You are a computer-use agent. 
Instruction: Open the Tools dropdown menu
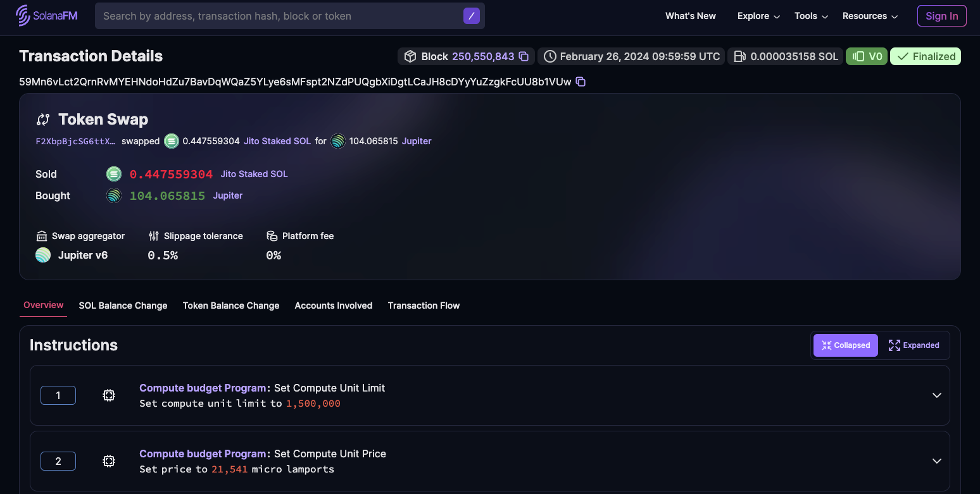pyautogui.click(x=811, y=16)
